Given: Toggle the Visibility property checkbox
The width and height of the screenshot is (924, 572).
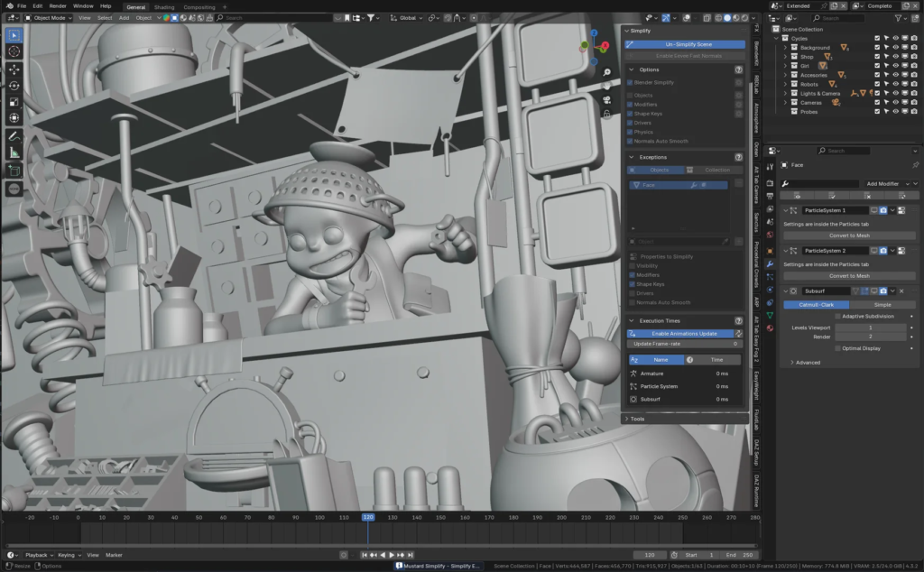Looking at the screenshot, I should (633, 265).
